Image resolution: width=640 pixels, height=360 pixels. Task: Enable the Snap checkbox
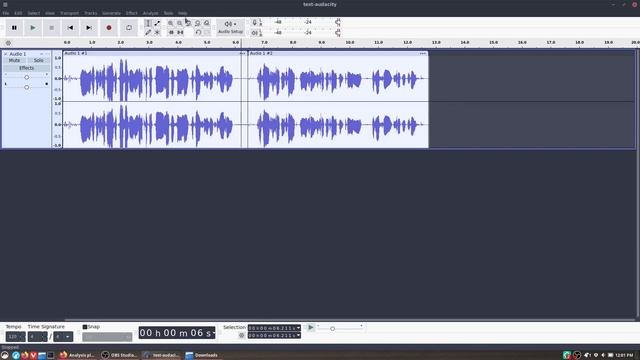[85, 327]
